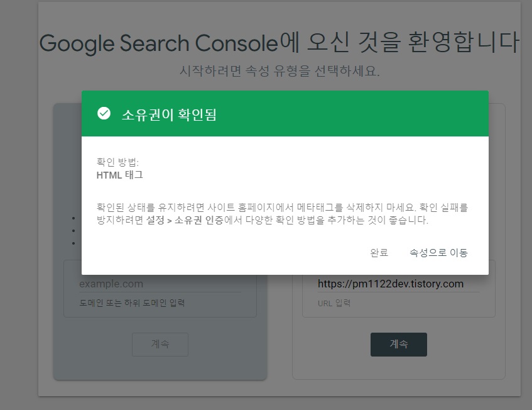Click the Google Search Console welcome heading

pos(280,43)
